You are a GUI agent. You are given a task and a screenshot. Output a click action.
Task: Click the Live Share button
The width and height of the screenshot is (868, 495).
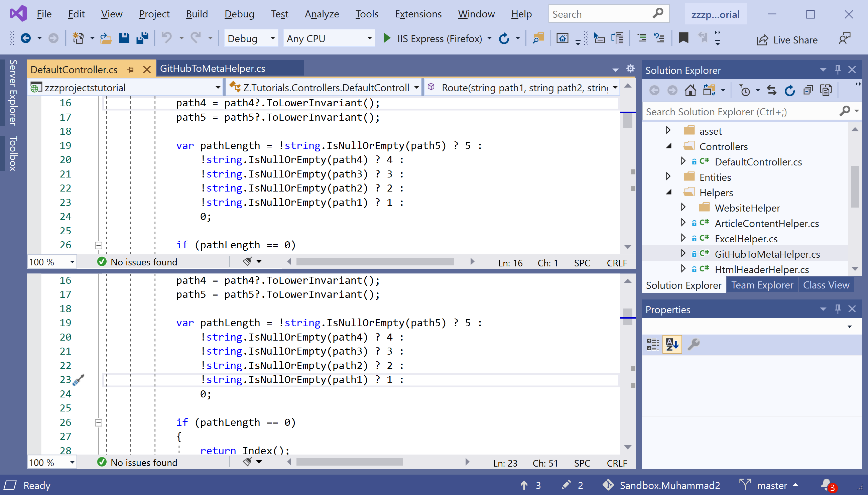[x=787, y=40]
